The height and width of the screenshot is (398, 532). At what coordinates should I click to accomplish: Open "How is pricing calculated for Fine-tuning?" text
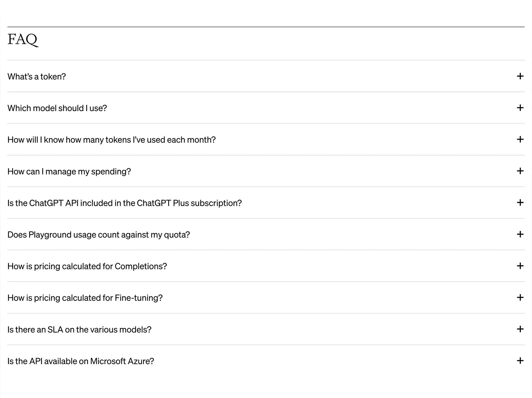point(85,298)
